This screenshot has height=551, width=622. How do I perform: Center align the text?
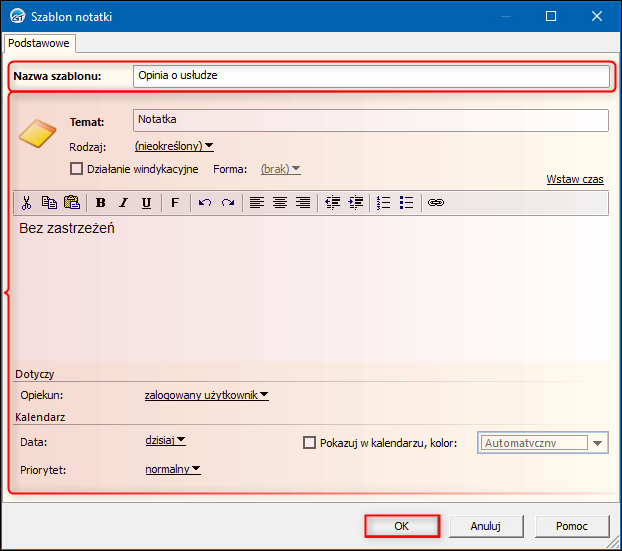click(280, 203)
